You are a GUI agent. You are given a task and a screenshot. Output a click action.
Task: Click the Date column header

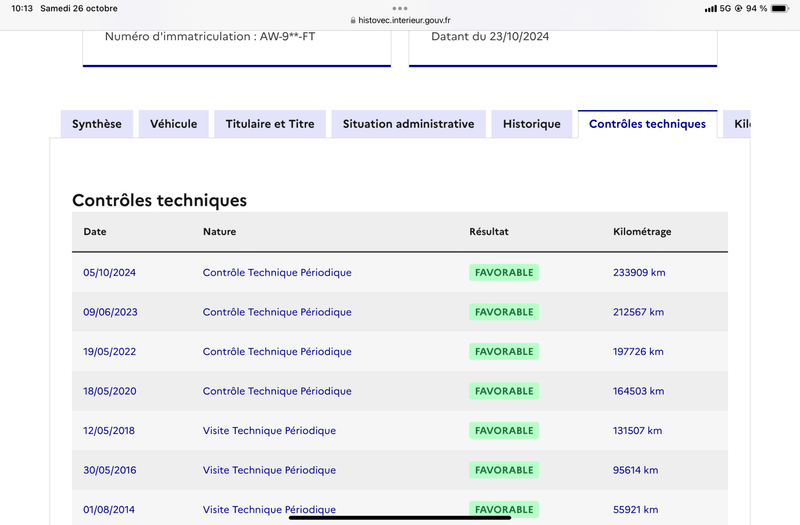[95, 232]
